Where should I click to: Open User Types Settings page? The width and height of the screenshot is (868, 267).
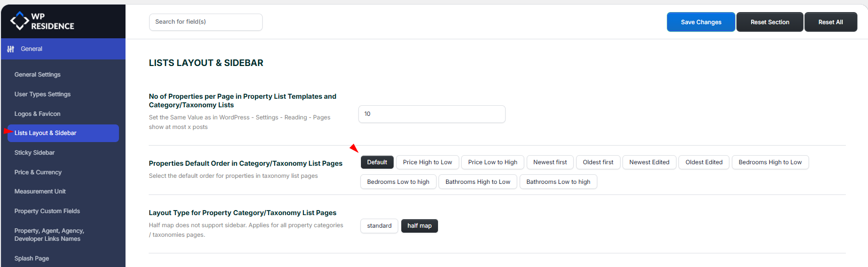click(x=42, y=94)
